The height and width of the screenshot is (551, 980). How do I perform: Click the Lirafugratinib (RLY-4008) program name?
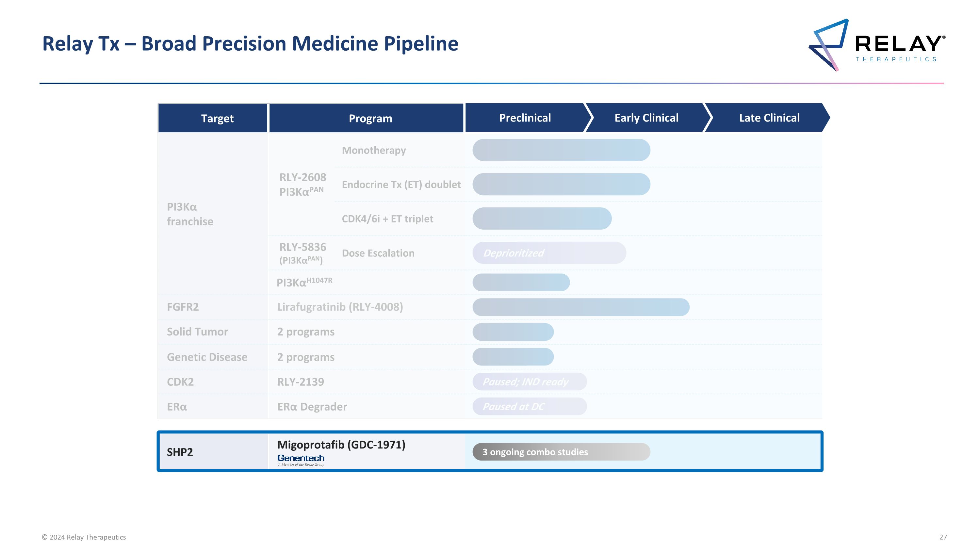(340, 307)
